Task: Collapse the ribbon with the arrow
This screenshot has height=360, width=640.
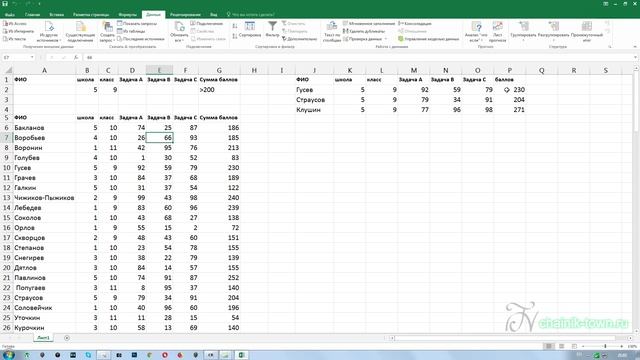Action: coord(635,47)
